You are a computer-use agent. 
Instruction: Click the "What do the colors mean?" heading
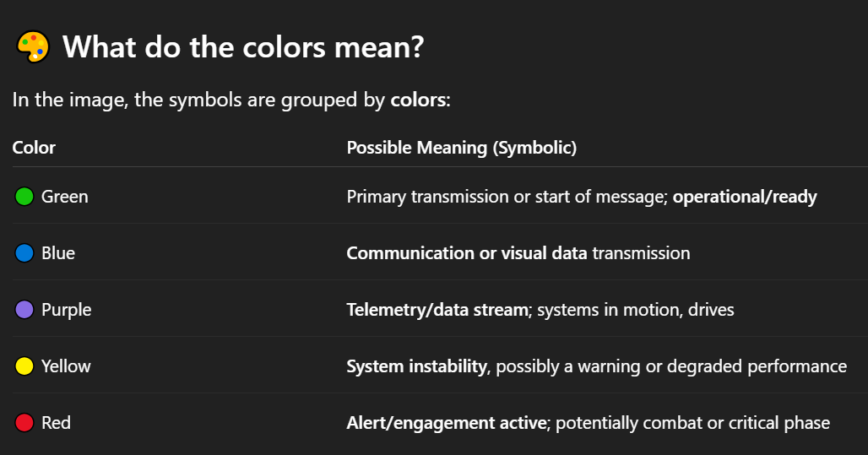242,47
